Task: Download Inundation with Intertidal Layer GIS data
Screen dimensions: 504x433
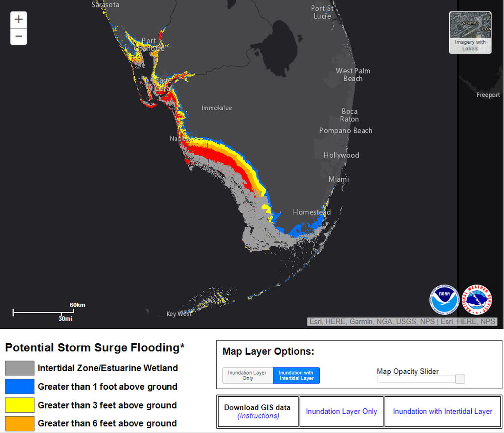Action: coord(443,411)
